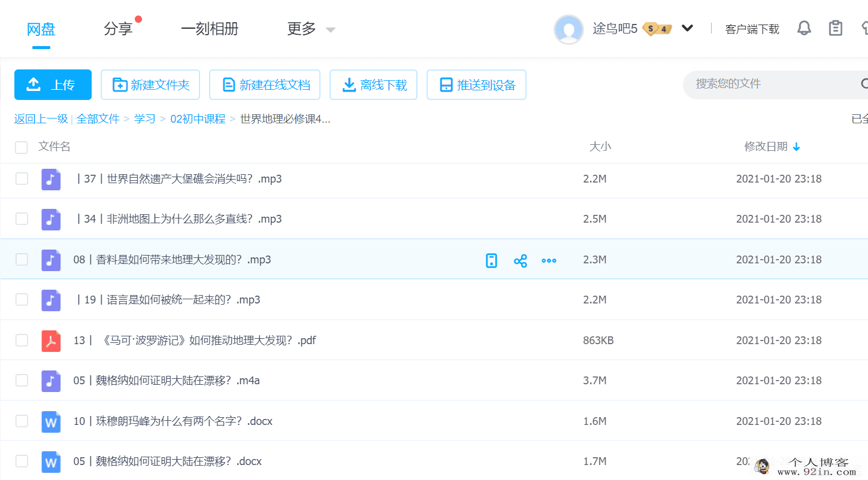This screenshot has width=868, height=480.
Task: Click the mp3 icon for 非洲地图上为什么那么多直线
Action: [51, 219]
